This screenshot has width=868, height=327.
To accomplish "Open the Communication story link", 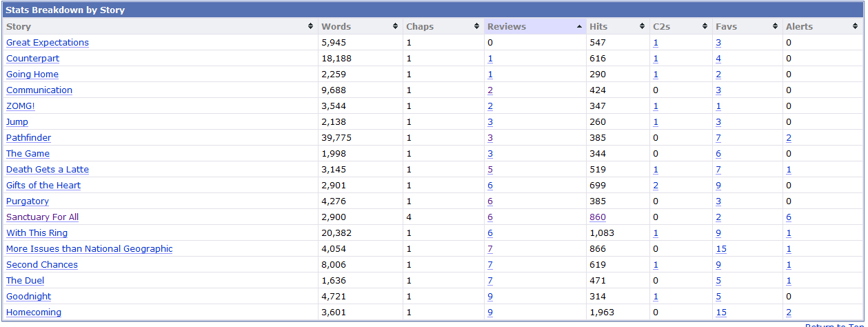I will (x=39, y=90).
